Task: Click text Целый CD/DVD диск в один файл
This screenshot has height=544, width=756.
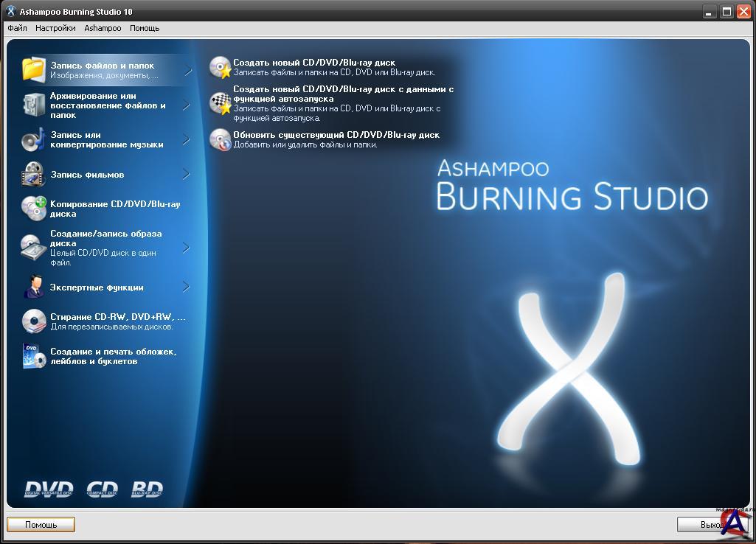Action: pos(103,257)
